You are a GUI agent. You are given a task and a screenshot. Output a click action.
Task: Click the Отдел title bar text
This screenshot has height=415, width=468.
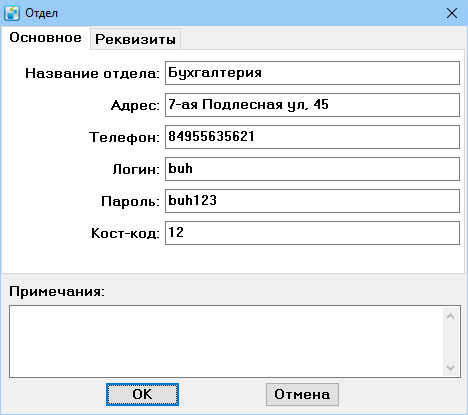pyautogui.click(x=41, y=13)
